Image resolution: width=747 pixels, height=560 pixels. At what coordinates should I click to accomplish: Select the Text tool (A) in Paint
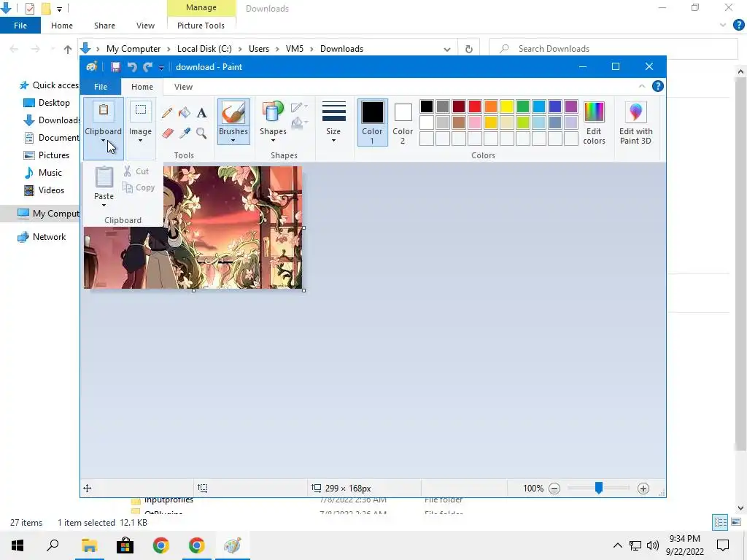point(201,113)
